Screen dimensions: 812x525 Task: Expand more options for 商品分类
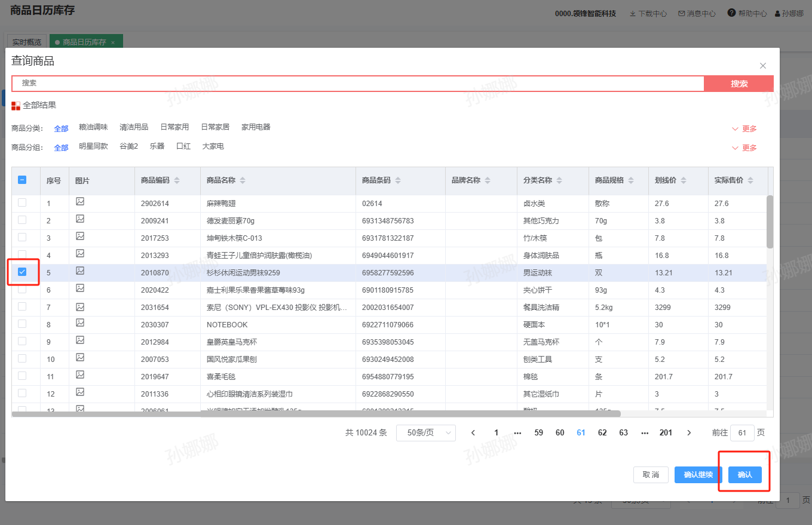tap(744, 129)
